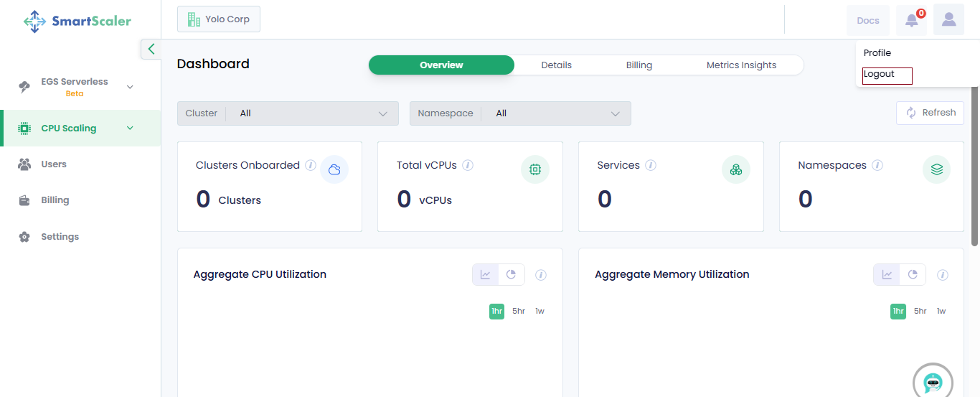Image resolution: width=980 pixels, height=397 pixels.
Task: Click info icon next to Clusters Onboarded
Action: click(311, 165)
